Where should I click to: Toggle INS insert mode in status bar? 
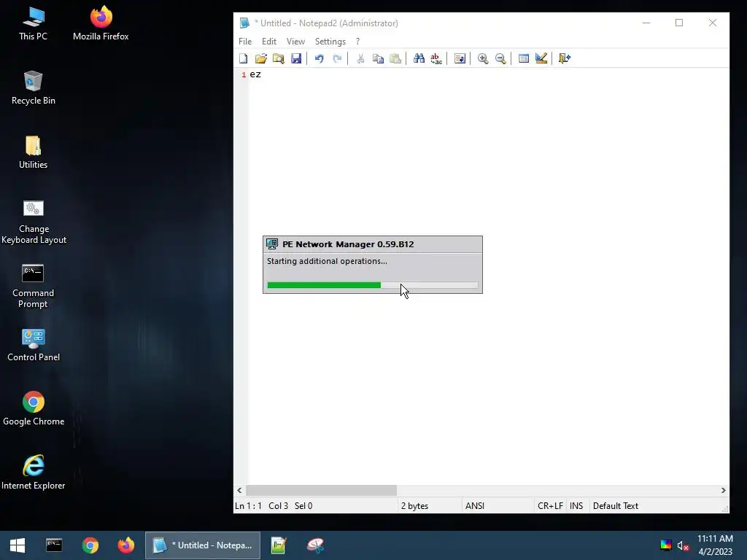576,506
